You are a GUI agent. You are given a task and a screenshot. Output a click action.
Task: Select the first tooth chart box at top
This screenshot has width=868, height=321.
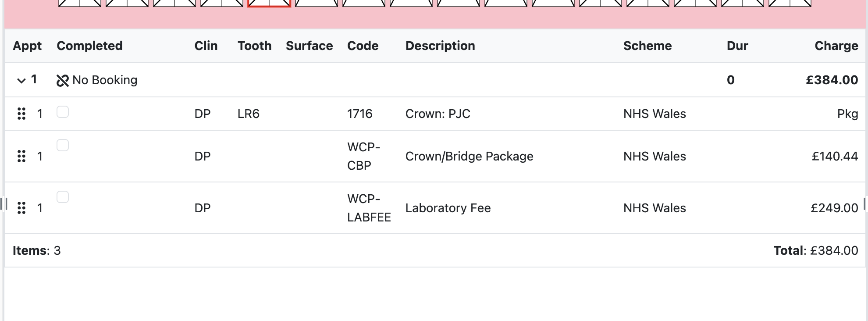[80, 3]
